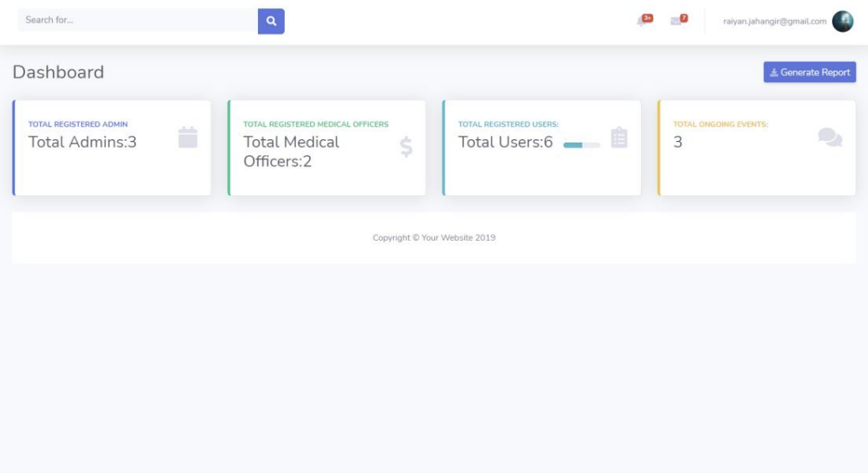Click the 'Total Medical Officers:2' value
868x473 pixels.
(x=291, y=152)
